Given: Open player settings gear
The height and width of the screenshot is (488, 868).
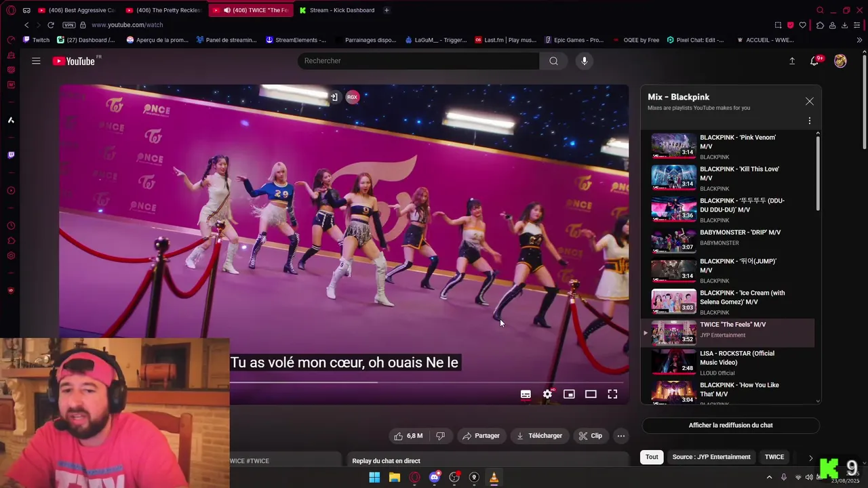Looking at the screenshot, I should [547, 394].
